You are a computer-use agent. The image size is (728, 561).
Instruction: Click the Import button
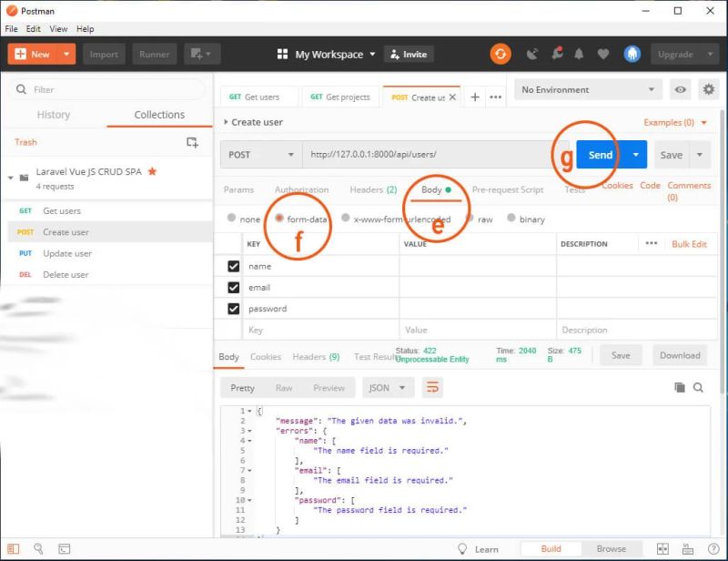coord(104,54)
